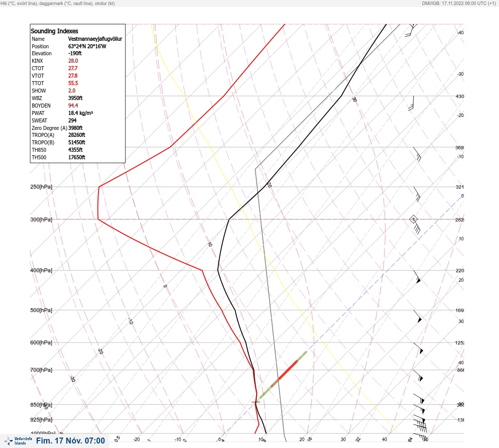Click the '500[hPa]' pressure label
Viewport: 499px width, 448px height.
pos(41,311)
